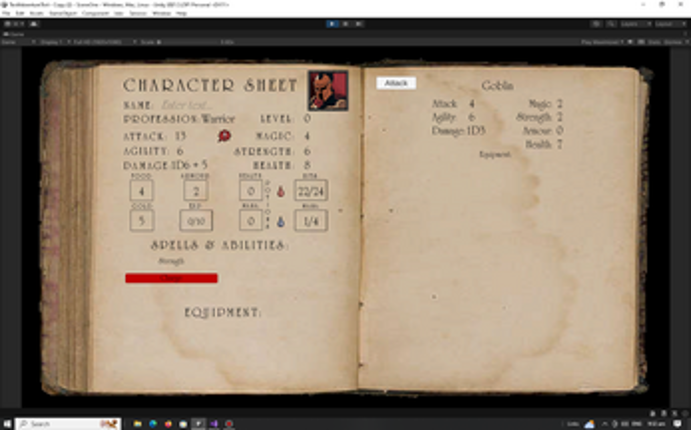Open the Assets menu
The height and width of the screenshot is (430, 691).
click(37, 13)
